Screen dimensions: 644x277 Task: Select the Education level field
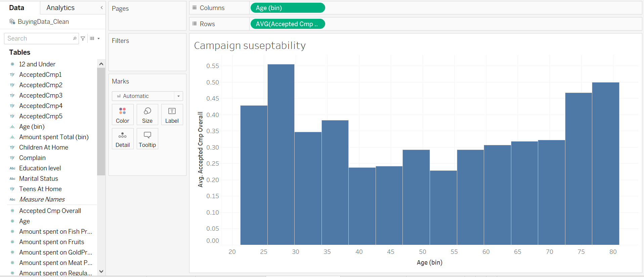40,168
